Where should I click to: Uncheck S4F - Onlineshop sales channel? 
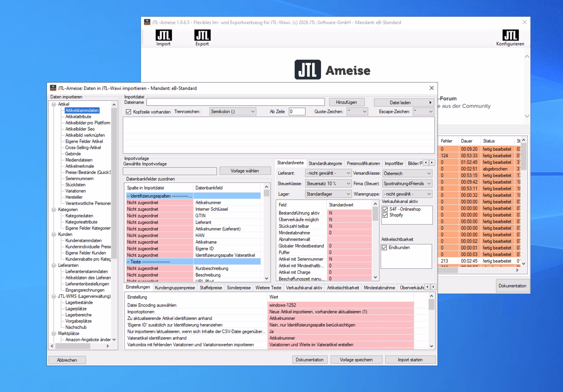click(x=385, y=209)
